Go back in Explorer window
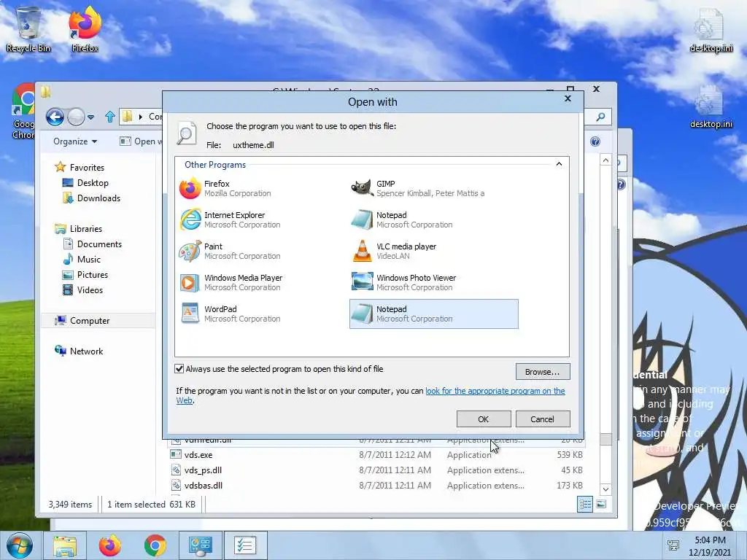This screenshot has height=560, width=747. (x=55, y=117)
